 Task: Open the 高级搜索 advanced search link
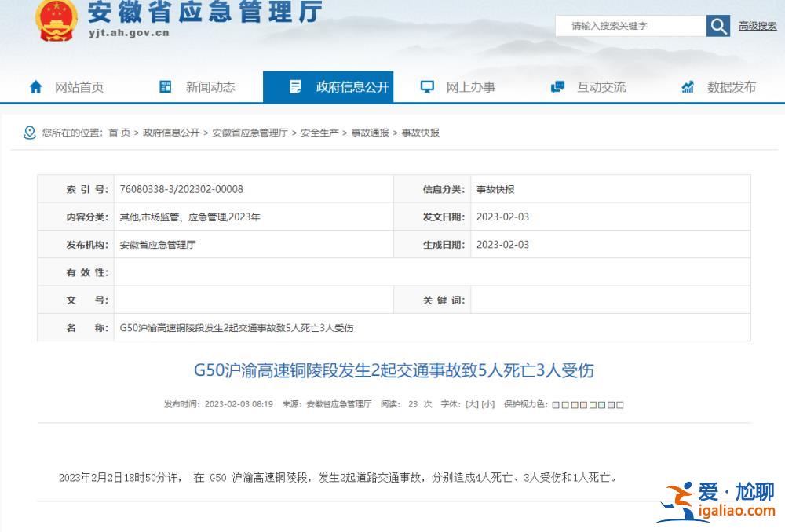[x=758, y=26]
